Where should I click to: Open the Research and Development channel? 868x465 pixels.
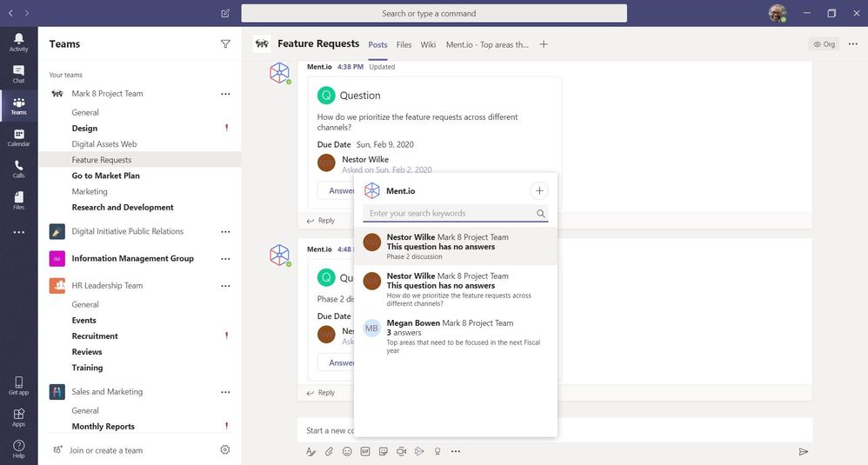pos(123,208)
